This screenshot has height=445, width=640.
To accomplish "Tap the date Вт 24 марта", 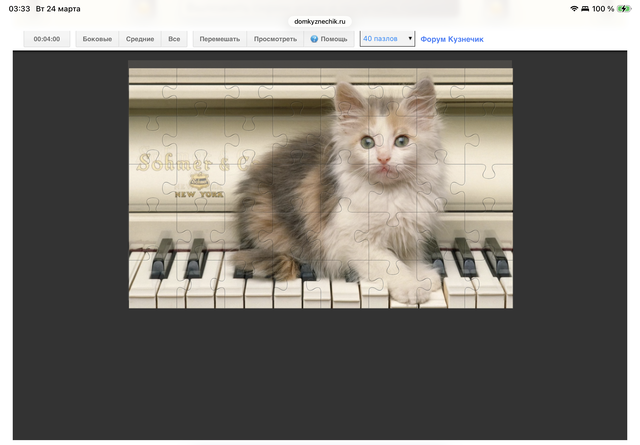I will click(x=58, y=8).
